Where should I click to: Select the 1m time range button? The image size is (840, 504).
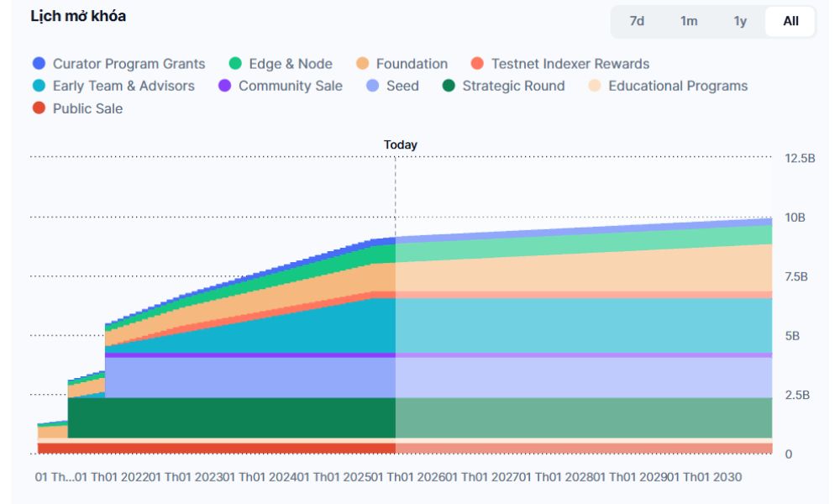[689, 21]
